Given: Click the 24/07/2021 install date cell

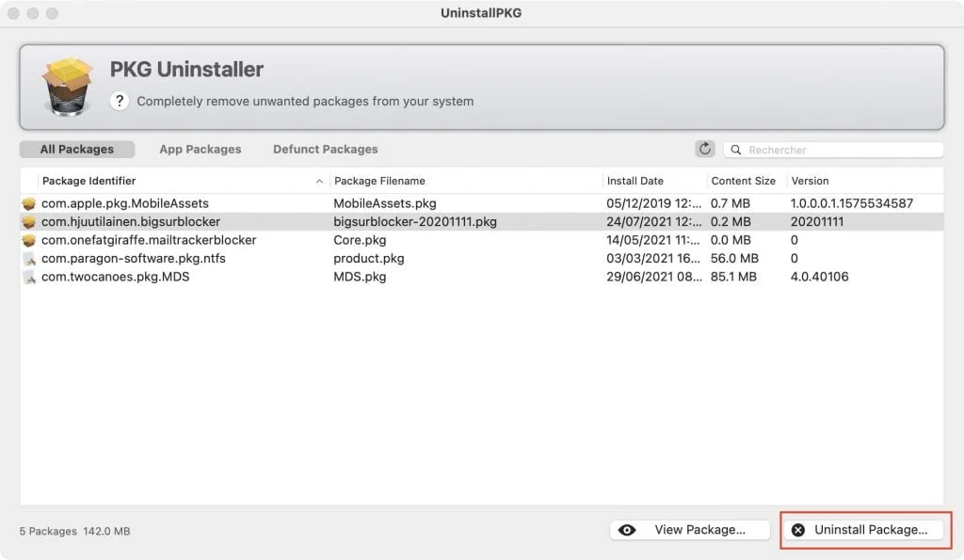Looking at the screenshot, I should pos(653,222).
